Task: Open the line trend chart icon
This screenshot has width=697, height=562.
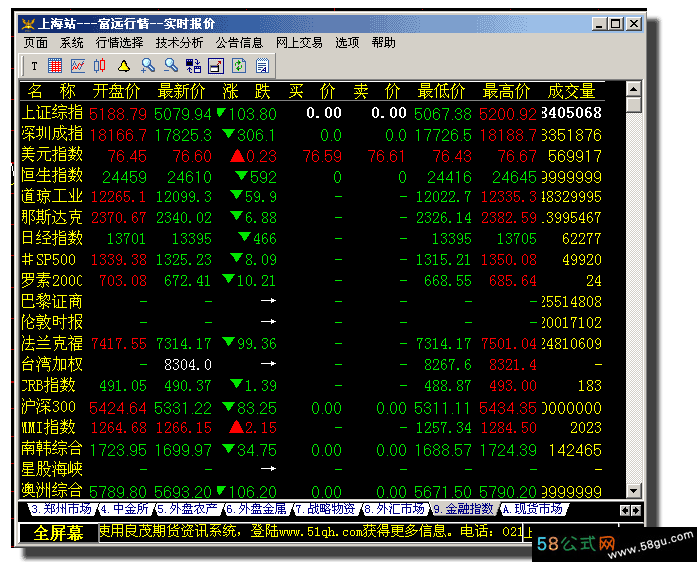Action: tap(78, 66)
